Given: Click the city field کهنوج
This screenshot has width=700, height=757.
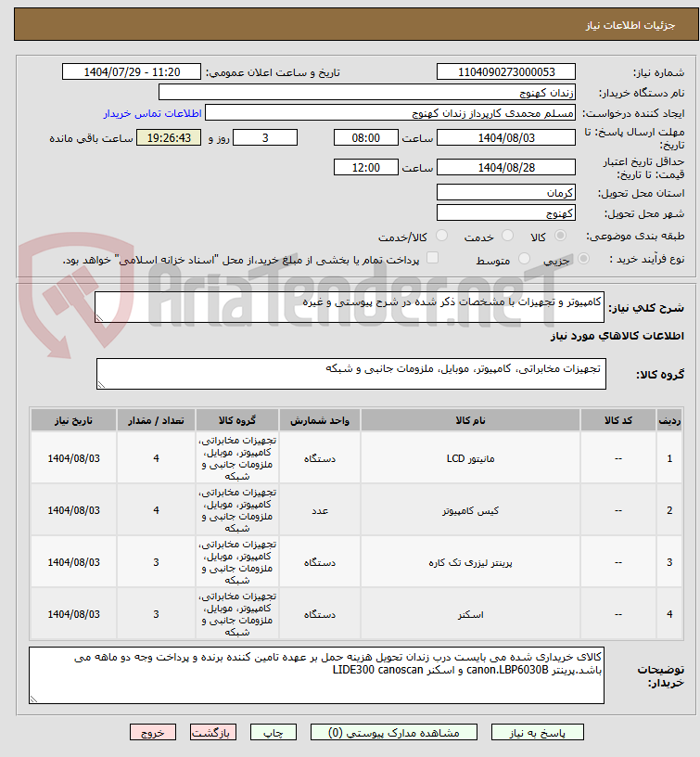Looking at the screenshot, I should (x=506, y=213).
